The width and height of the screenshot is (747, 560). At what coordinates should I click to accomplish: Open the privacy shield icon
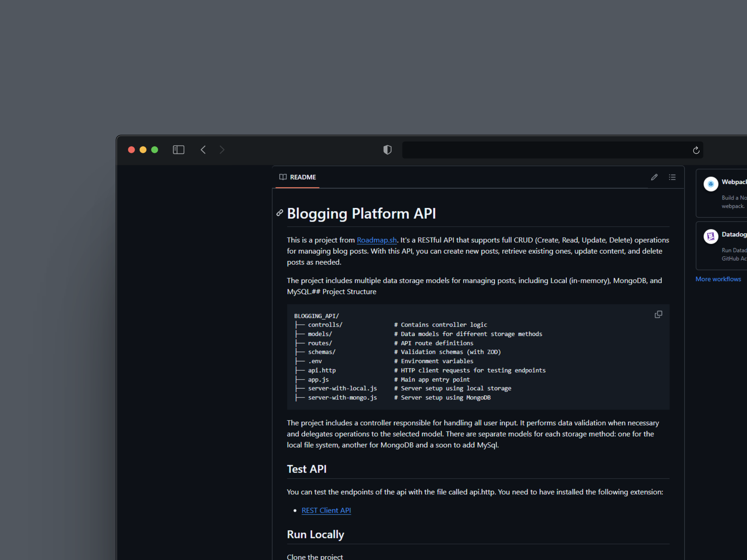click(x=388, y=150)
